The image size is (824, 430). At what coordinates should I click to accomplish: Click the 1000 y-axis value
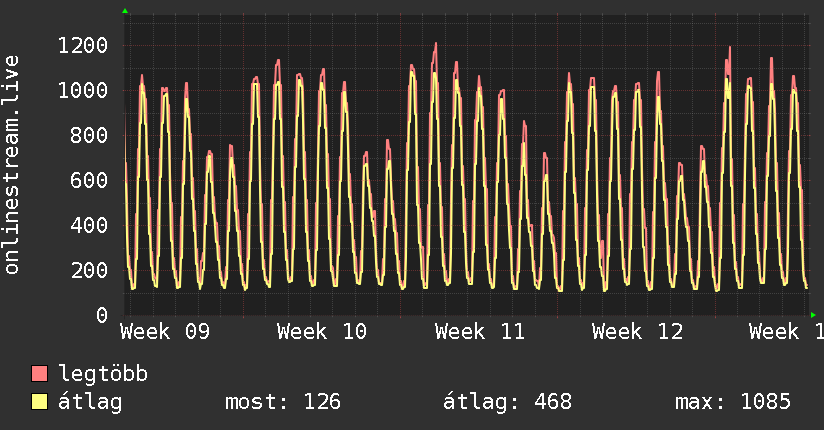tap(83, 90)
